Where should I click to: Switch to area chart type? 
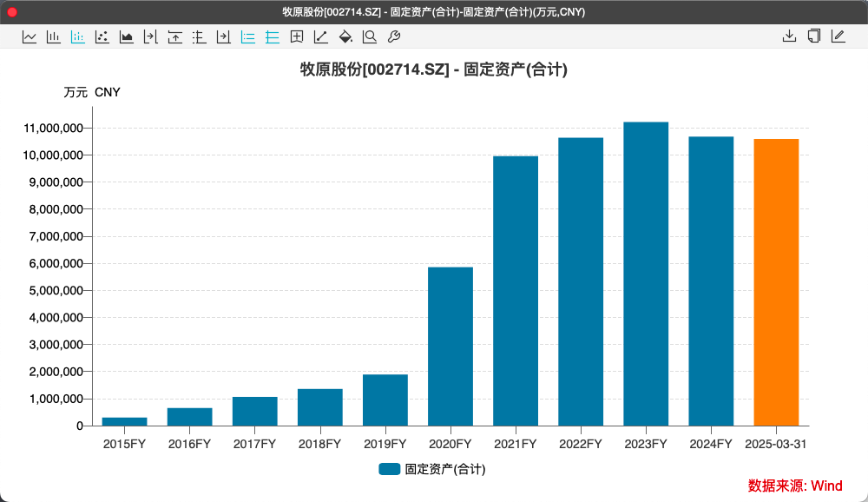click(x=127, y=36)
